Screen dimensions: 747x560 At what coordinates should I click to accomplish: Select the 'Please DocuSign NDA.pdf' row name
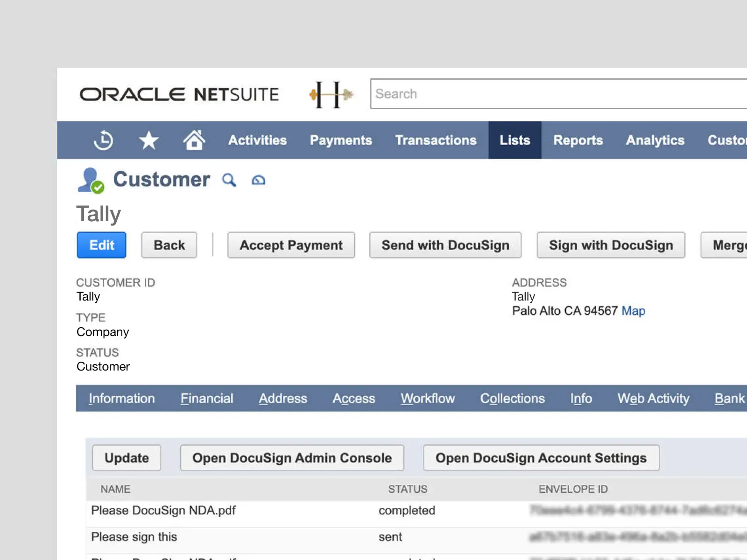click(163, 511)
